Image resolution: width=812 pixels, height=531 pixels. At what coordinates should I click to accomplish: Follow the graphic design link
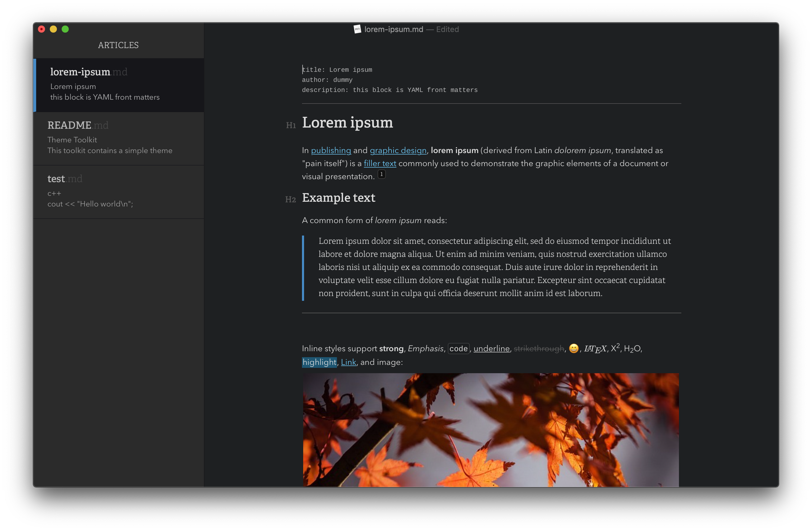[x=398, y=150]
